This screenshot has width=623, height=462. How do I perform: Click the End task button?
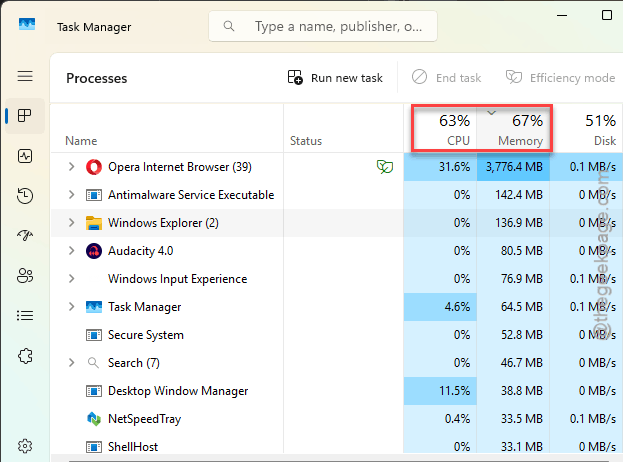pos(446,77)
